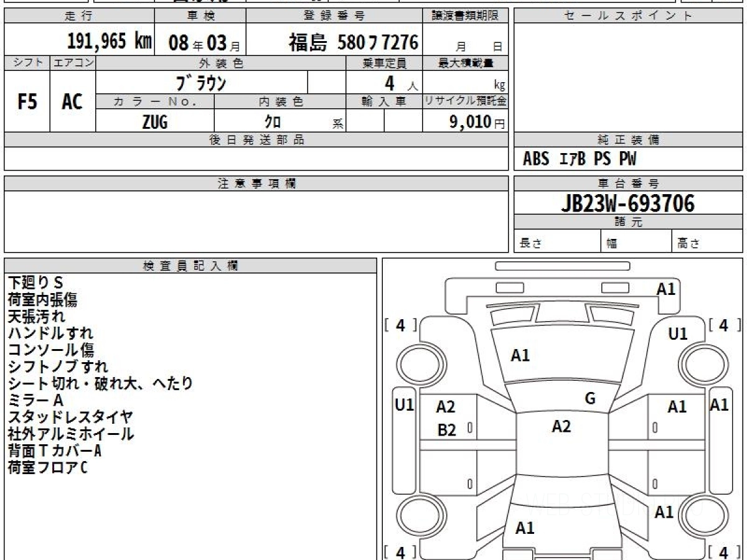This screenshot has width=747, height=560.
Task: Select the "内装色" label
Action: [x=280, y=101]
